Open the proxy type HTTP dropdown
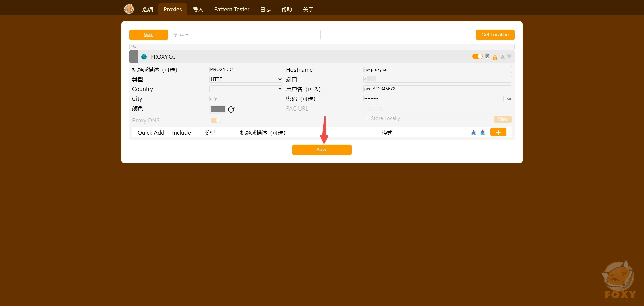 246,79
